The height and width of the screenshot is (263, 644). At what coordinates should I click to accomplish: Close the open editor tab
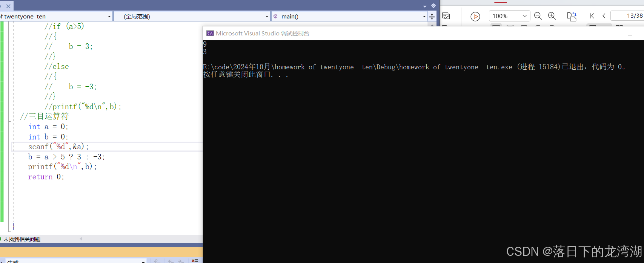pyautogui.click(x=8, y=6)
